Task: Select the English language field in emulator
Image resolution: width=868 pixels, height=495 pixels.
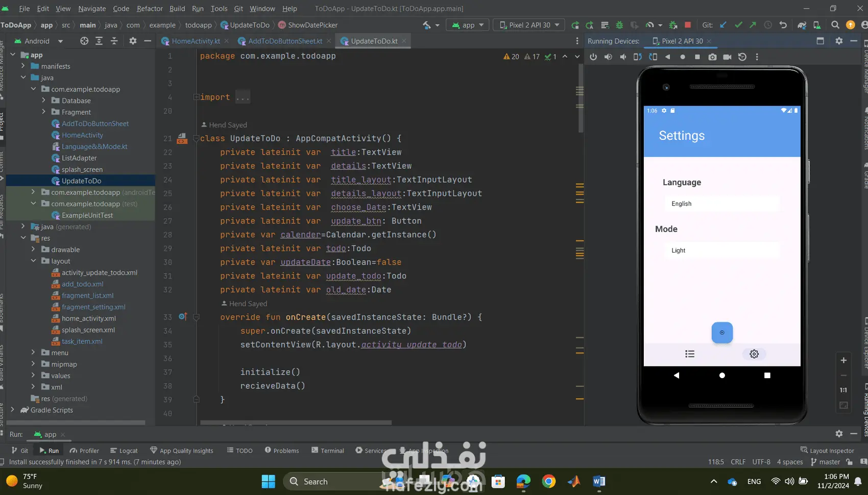Action: coord(722,204)
